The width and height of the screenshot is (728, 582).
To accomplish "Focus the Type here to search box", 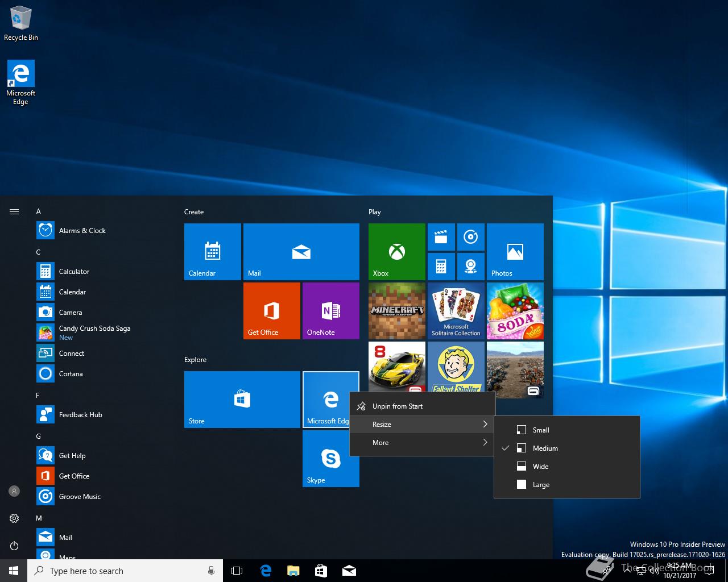I will [x=125, y=571].
